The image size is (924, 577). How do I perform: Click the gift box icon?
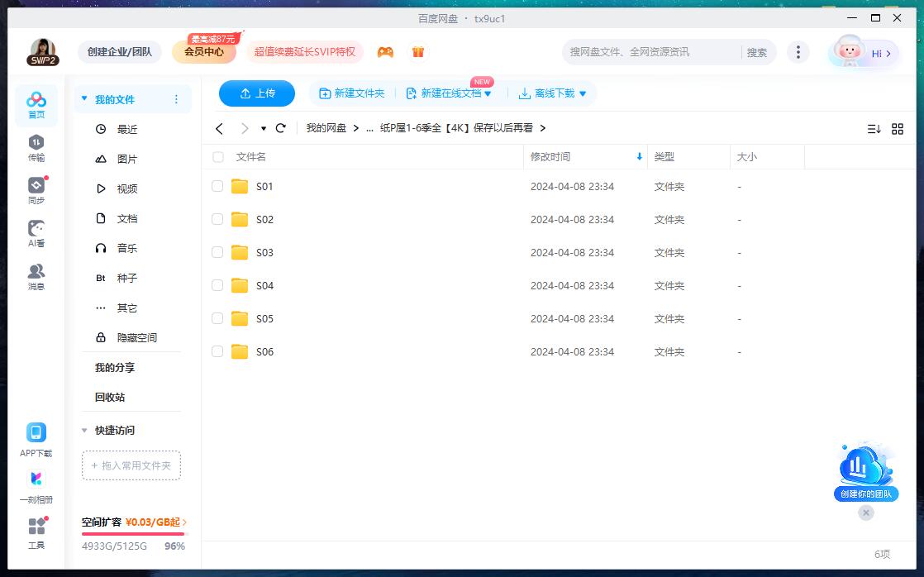tap(418, 52)
